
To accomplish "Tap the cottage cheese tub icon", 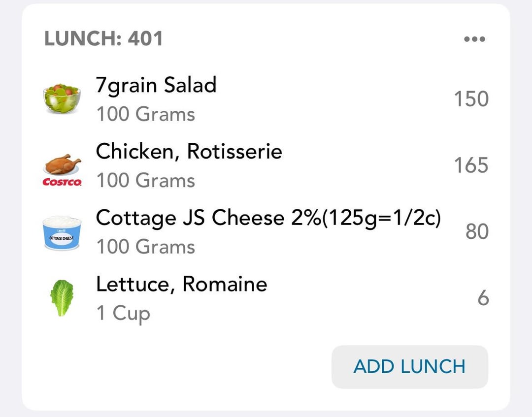I will tap(62, 233).
